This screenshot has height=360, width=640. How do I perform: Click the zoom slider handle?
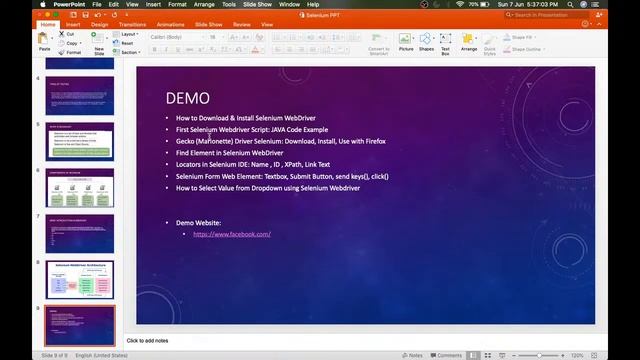(x=539, y=356)
